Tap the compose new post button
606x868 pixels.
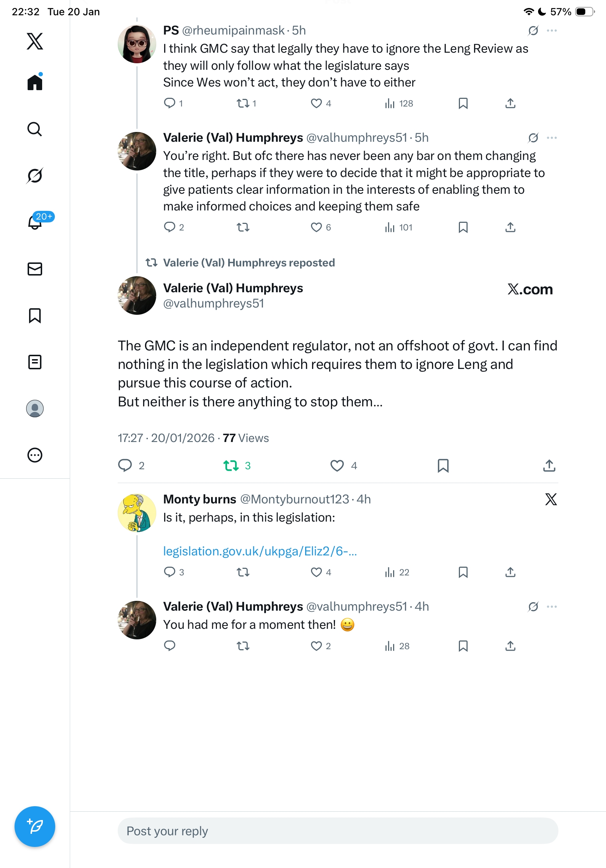(x=35, y=827)
